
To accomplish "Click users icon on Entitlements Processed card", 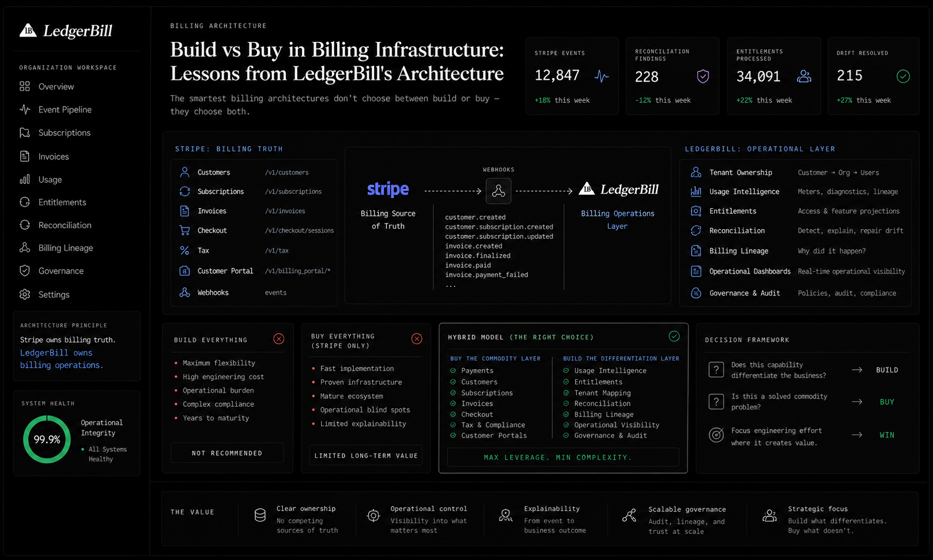I will pyautogui.click(x=804, y=76).
